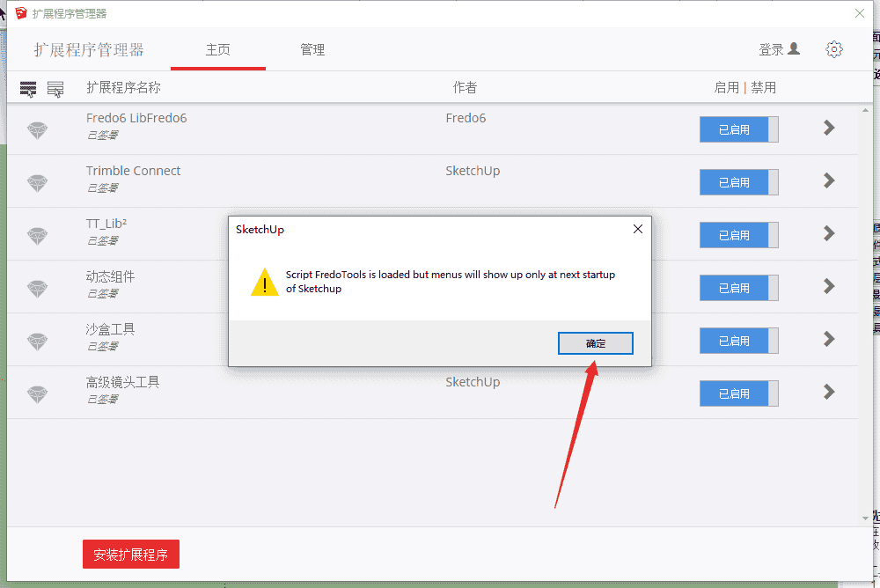This screenshot has height=588, width=880.
Task: Click the Fredo6 LibFredo6 gem icon
Action: tap(38, 130)
